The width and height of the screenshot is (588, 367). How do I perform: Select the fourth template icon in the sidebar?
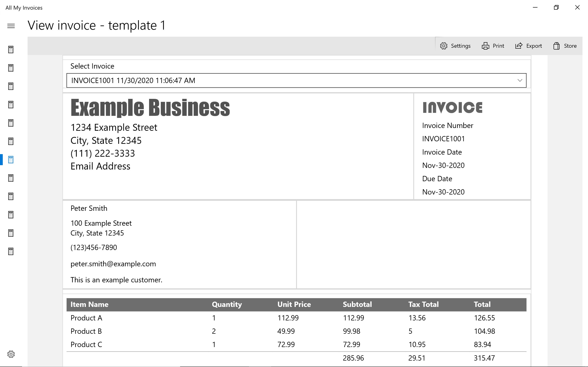[11, 105]
